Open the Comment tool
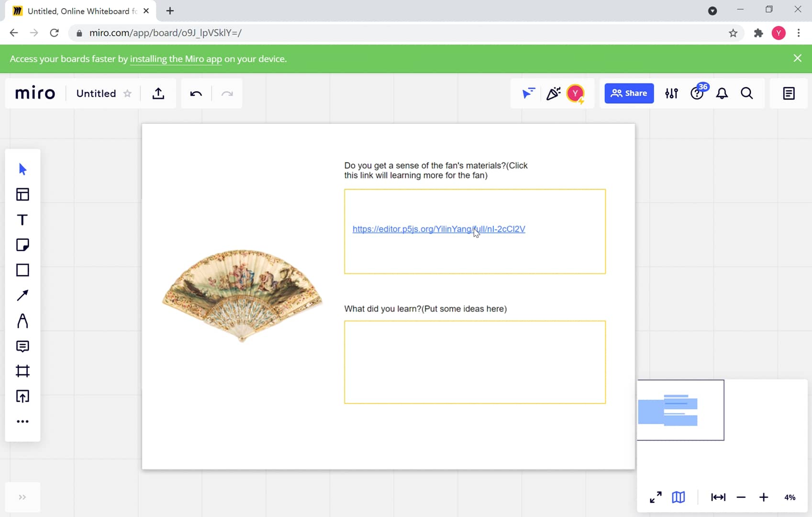Image resolution: width=812 pixels, height=517 pixels. pyautogui.click(x=22, y=347)
